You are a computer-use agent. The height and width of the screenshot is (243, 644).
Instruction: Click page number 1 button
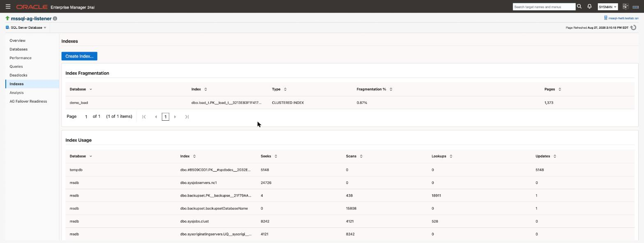tap(166, 117)
